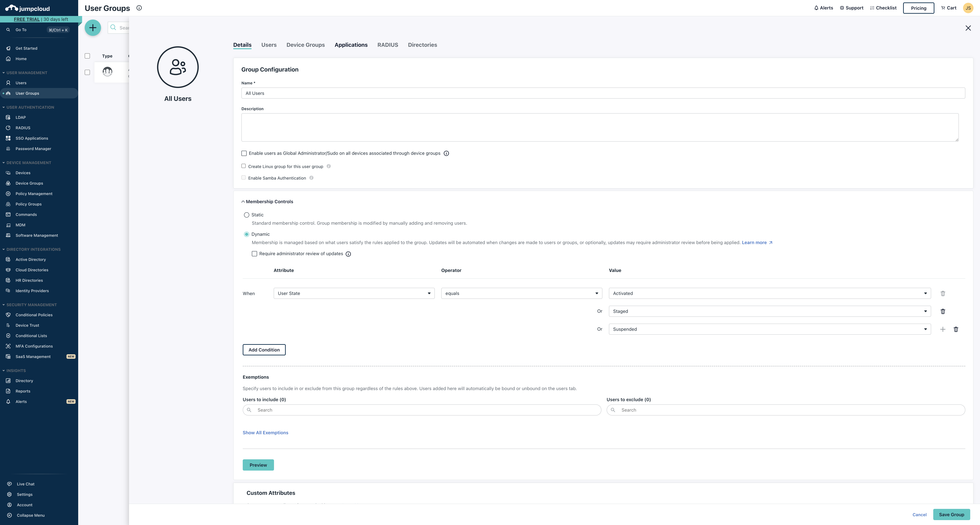The width and height of the screenshot is (980, 525).
Task: Collapse SECURITY MANAGEMENT sidebar section
Action: pos(30,305)
